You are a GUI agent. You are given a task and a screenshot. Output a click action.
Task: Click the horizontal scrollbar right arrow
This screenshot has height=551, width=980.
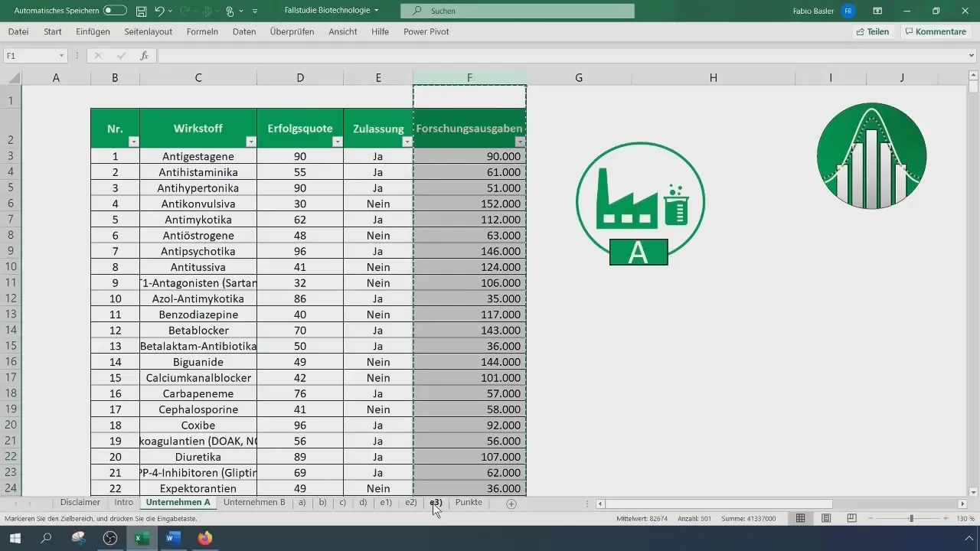[x=962, y=504]
